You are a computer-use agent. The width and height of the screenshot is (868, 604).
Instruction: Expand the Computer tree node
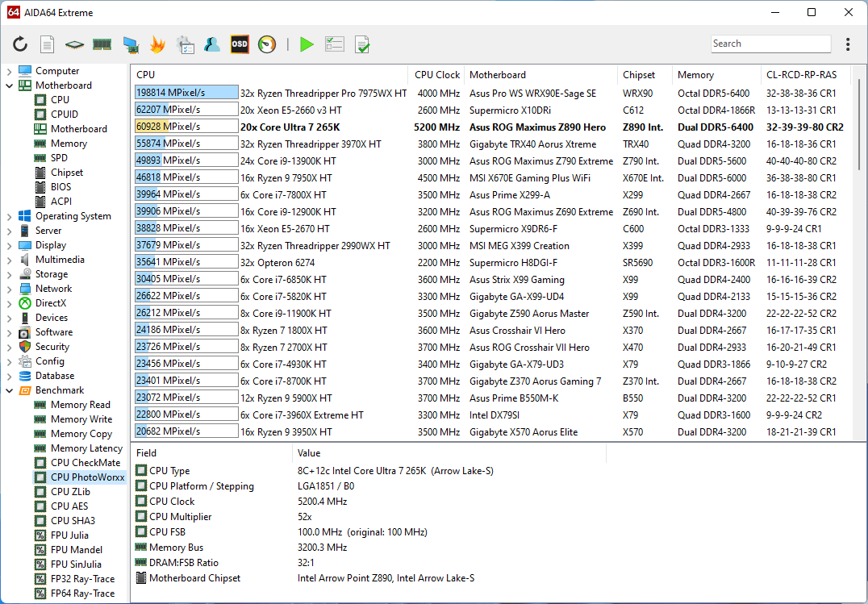click(x=10, y=71)
